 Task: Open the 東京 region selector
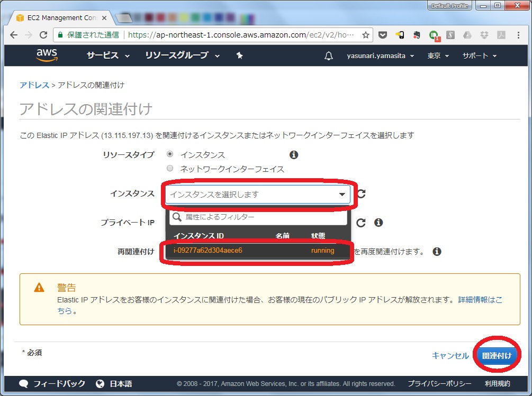coord(438,56)
